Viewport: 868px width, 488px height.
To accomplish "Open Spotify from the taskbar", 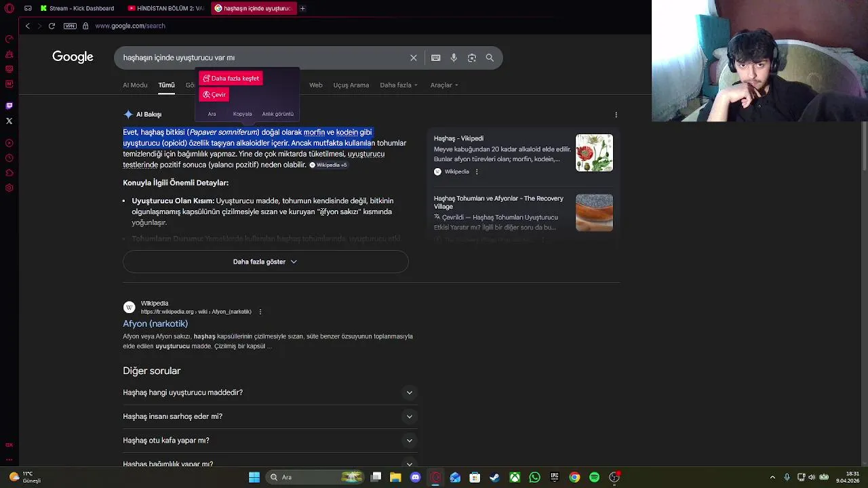I will click(594, 477).
